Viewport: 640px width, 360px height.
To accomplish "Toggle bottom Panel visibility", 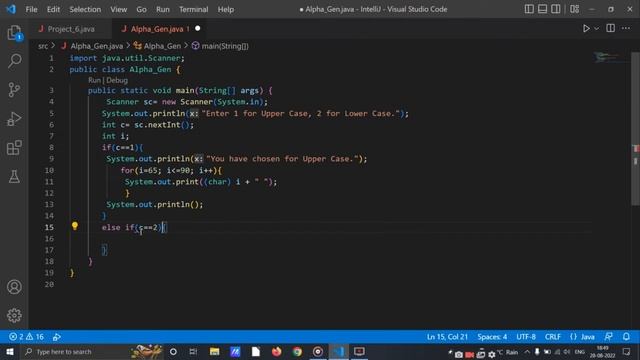I will pyautogui.click(x=542, y=9).
